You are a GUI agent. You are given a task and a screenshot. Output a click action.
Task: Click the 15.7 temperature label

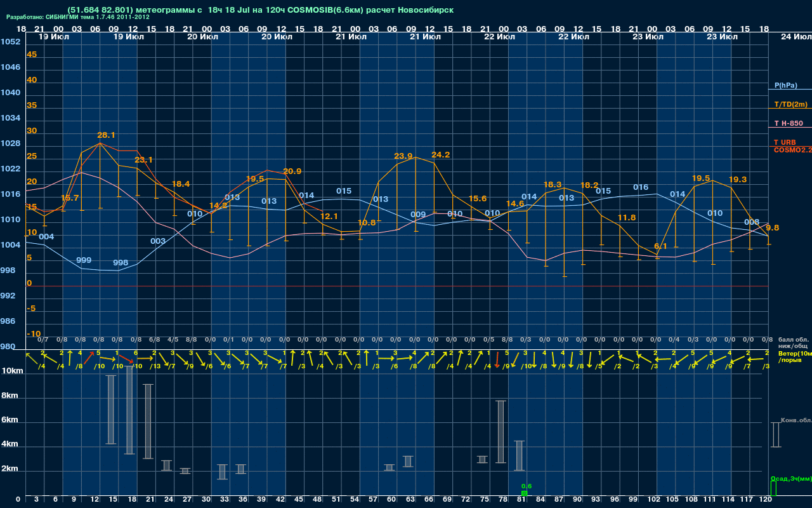coord(70,198)
